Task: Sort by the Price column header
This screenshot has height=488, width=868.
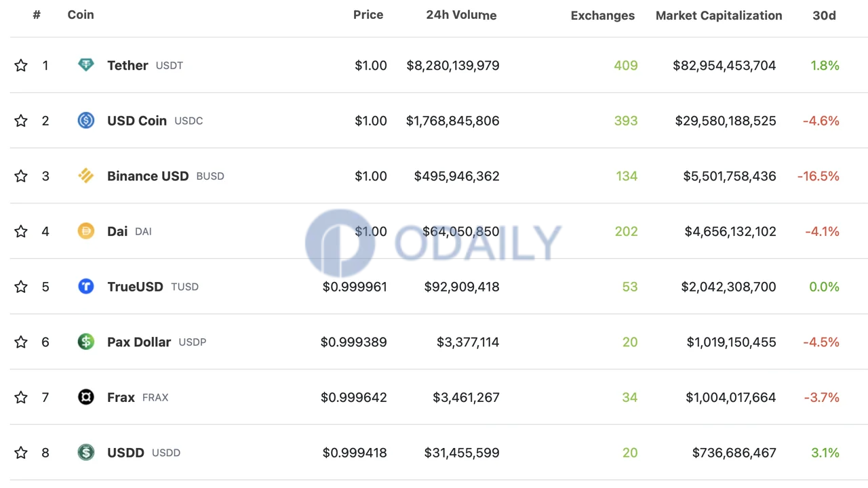Action: click(x=368, y=15)
